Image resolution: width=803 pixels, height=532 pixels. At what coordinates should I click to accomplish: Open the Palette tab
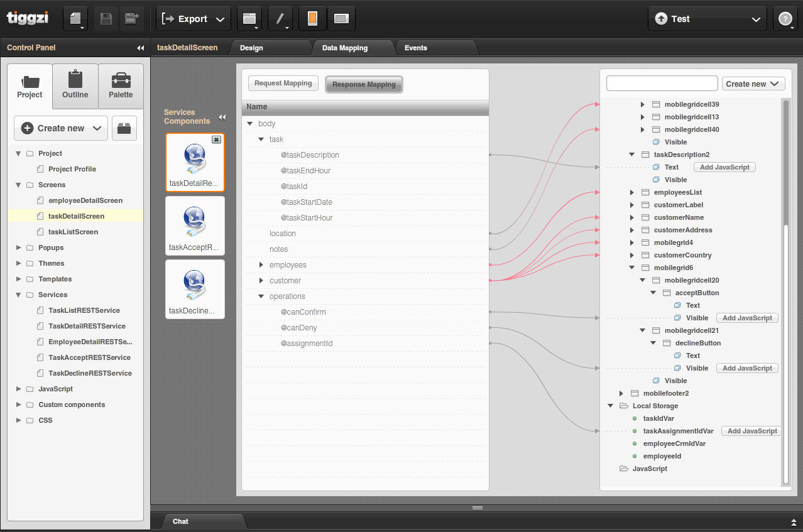pyautogui.click(x=121, y=86)
